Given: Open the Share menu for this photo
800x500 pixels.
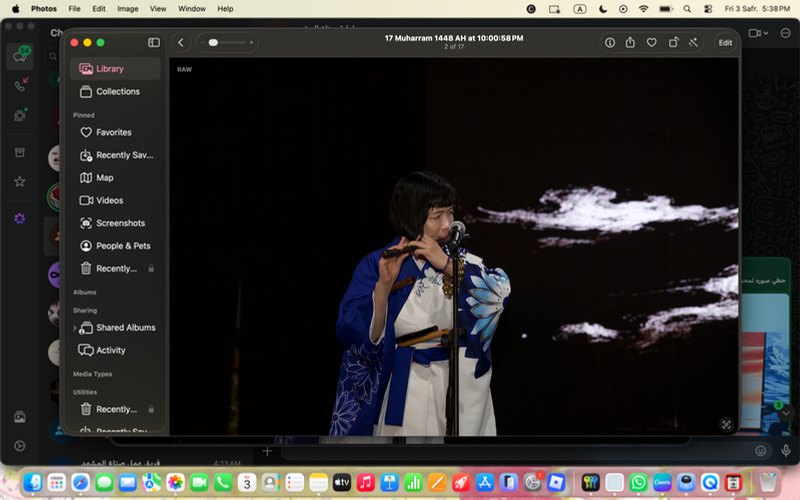Looking at the screenshot, I should [x=630, y=42].
